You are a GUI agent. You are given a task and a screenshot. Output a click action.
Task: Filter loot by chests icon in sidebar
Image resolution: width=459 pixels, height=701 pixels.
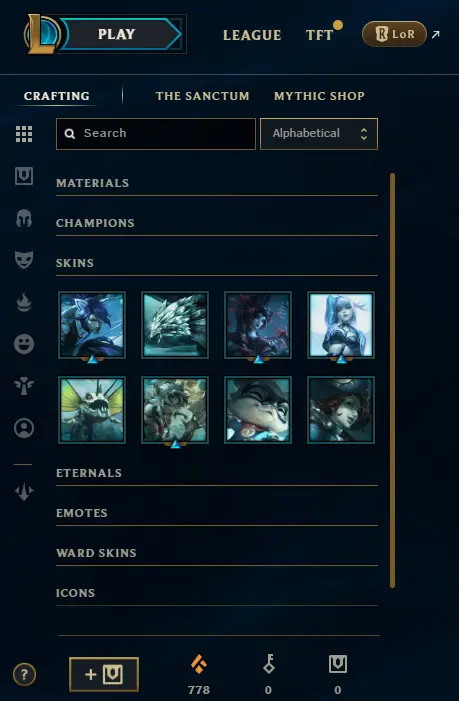[x=24, y=176]
